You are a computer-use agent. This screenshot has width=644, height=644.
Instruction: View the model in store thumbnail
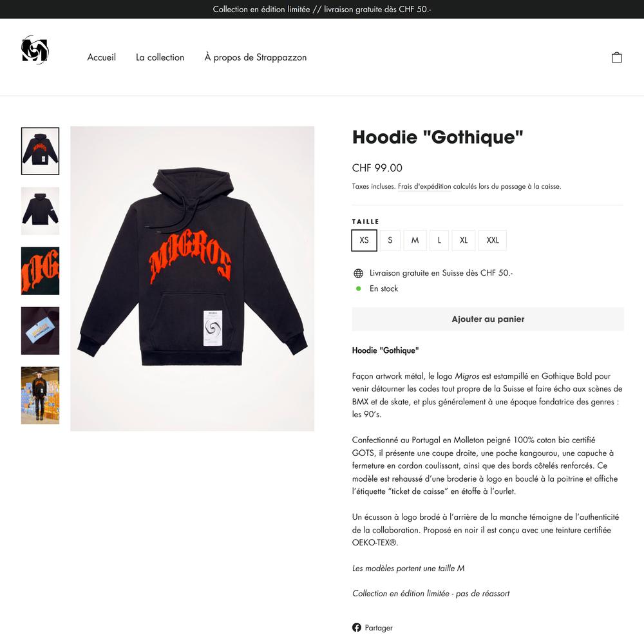tap(40, 395)
